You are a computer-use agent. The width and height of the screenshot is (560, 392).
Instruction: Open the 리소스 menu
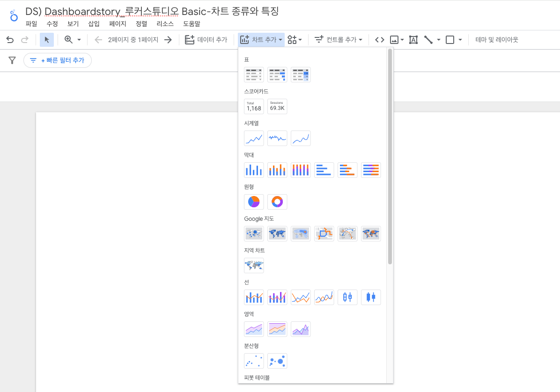pyautogui.click(x=165, y=24)
